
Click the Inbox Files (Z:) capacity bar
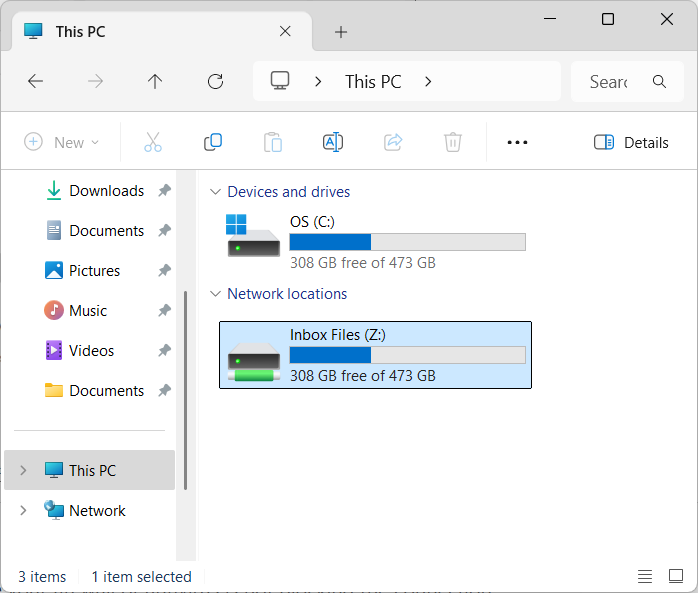(x=407, y=355)
